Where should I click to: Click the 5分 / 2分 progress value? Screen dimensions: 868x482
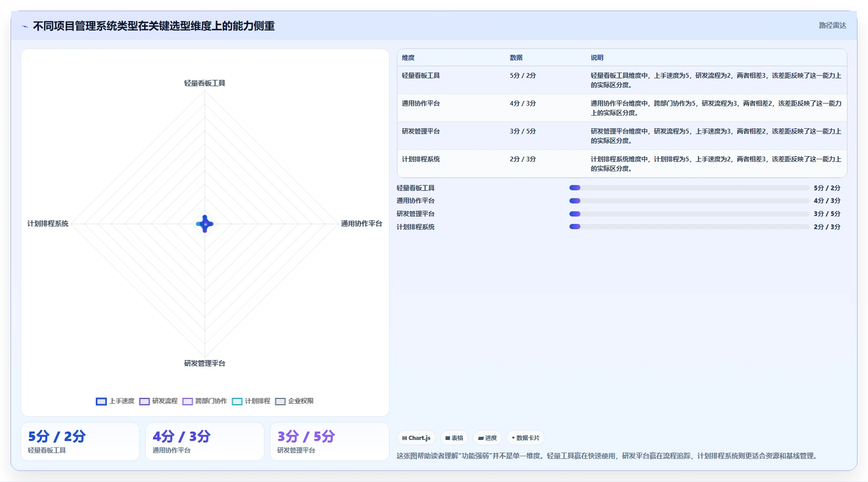click(827, 188)
